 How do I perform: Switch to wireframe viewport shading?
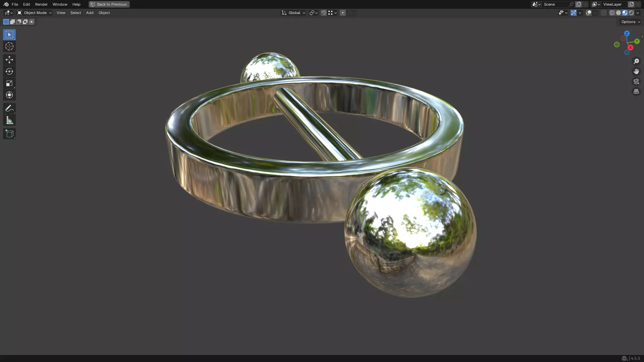(612, 13)
